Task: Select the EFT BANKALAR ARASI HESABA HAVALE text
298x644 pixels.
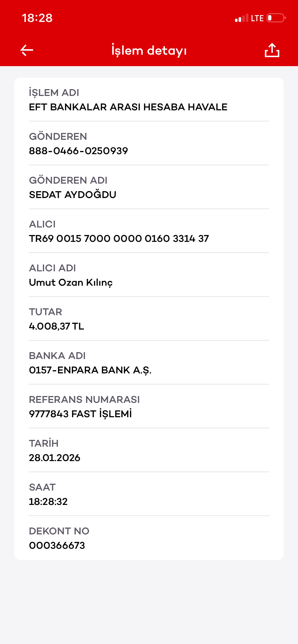Action: 128,107
